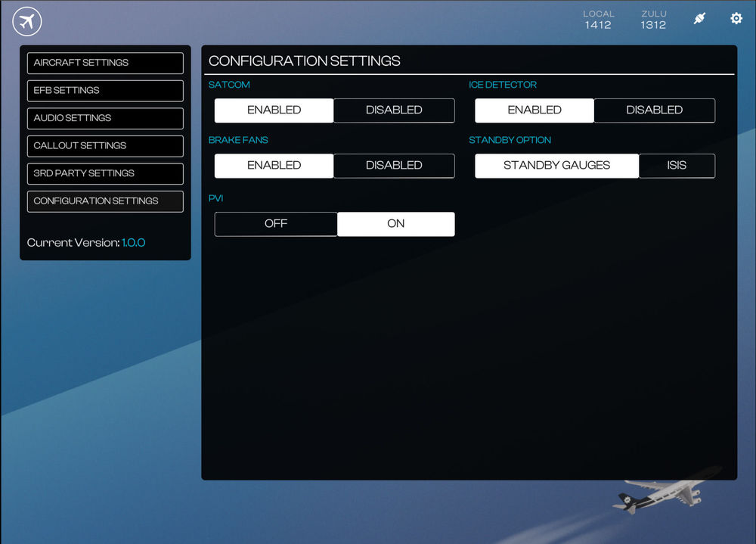The height and width of the screenshot is (544, 756).
Task: Click the airplane logo icon
Action: (x=27, y=21)
